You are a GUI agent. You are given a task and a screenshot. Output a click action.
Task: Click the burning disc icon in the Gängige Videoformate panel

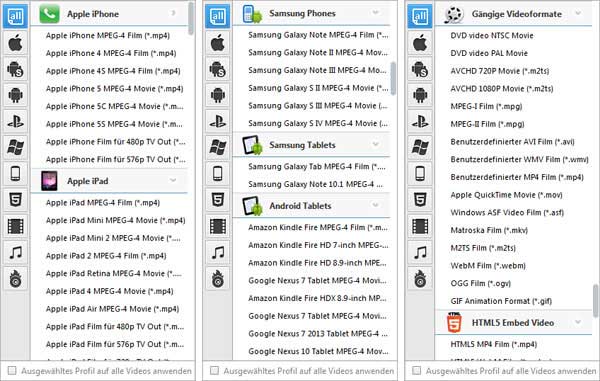pyautogui.click(x=420, y=278)
